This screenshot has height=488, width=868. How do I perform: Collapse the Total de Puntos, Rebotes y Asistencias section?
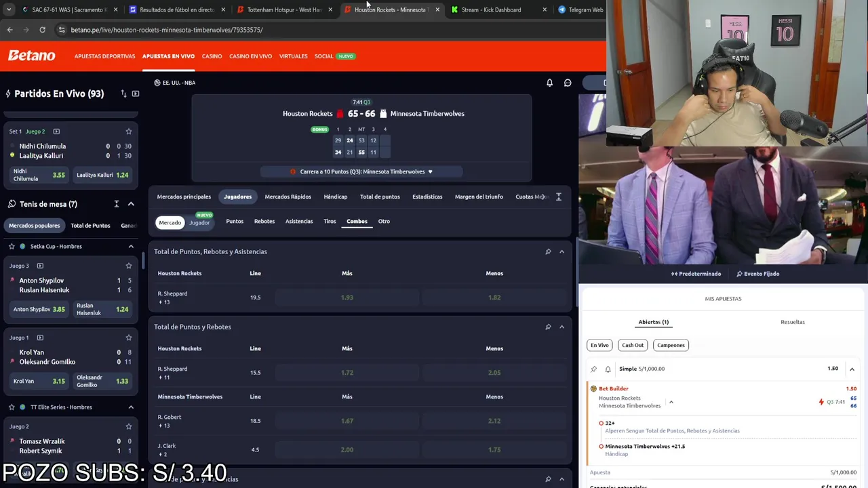[x=561, y=251]
